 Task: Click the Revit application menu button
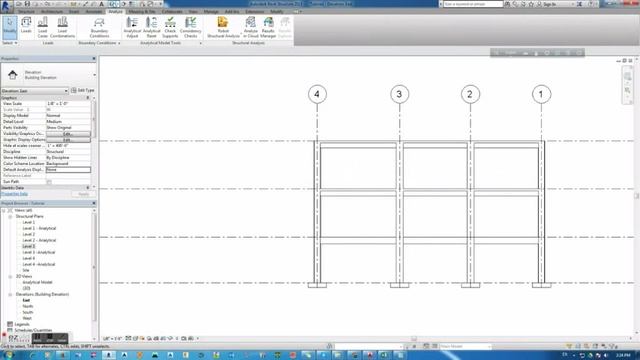pyautogui.click(x=6, y=6)
